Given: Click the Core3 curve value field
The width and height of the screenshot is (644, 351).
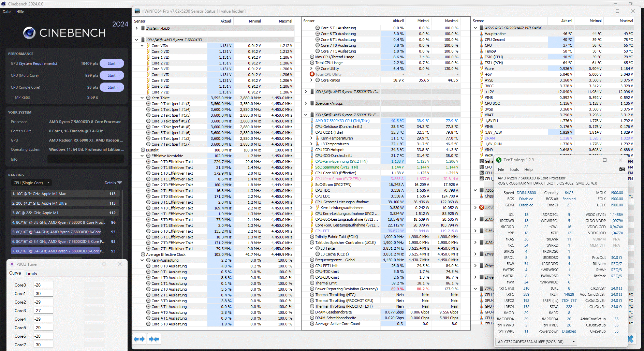Looking at the screenshot, I should (43, 310).
